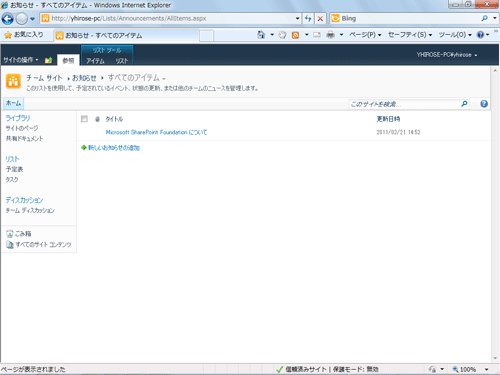500x375 pixels.
Task: Open Favorites with the star icon
Action: [x=8, y=35]
